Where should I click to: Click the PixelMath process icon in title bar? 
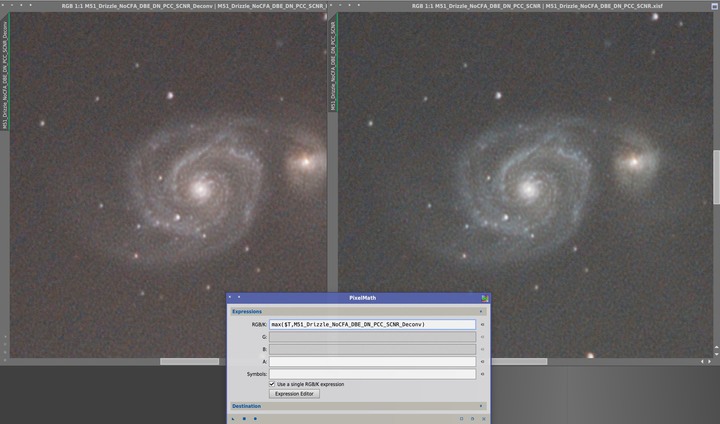(x=484, y=298)
